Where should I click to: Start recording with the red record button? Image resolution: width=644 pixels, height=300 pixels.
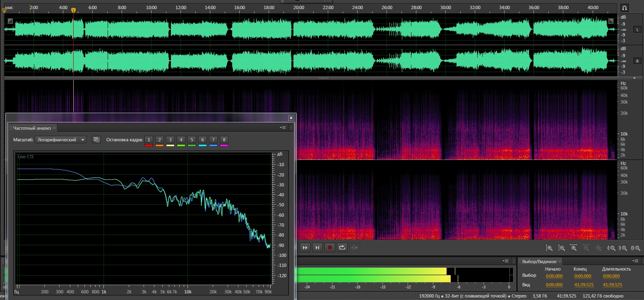[x=330, y=247]
